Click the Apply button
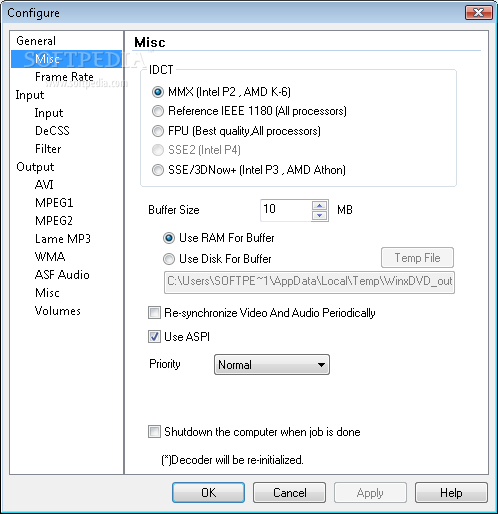This screenshot has width=498, height=514. (x=370, y=492)
